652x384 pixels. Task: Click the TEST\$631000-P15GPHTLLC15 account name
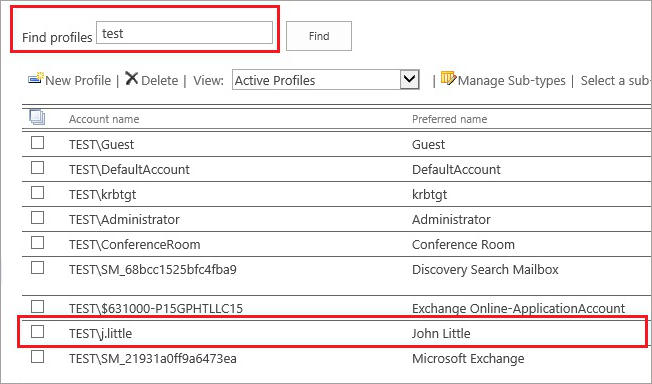(156, 308)
